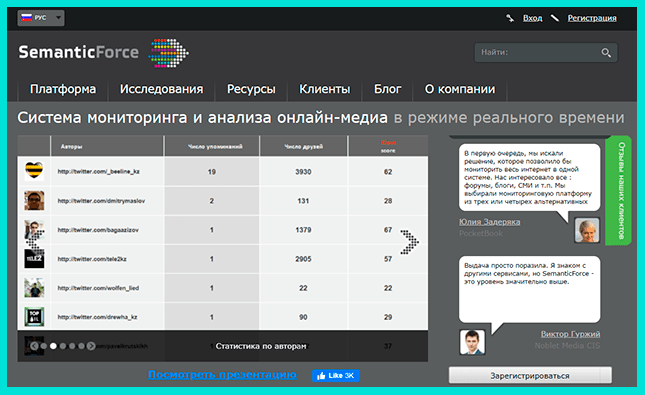Click the wolfen_lied avatar photo
This screenshot has width=645, height=395.
pyautogui.click(x=34, y=288)
